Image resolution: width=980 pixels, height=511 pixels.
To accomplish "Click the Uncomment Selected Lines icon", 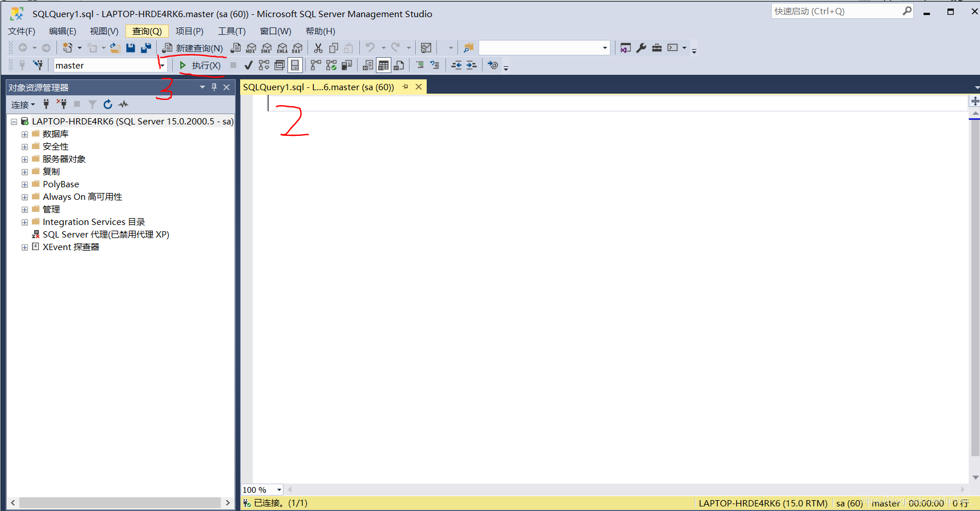I will click(435, 65).
